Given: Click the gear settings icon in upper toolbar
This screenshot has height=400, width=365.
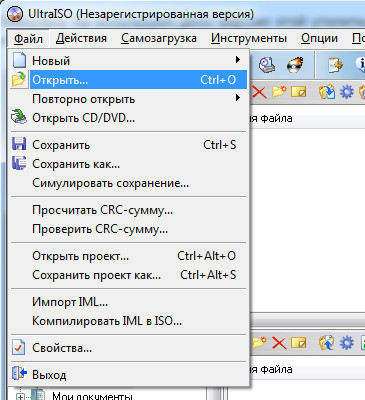Looking at the screenshot, I should [x=347, y=91].
